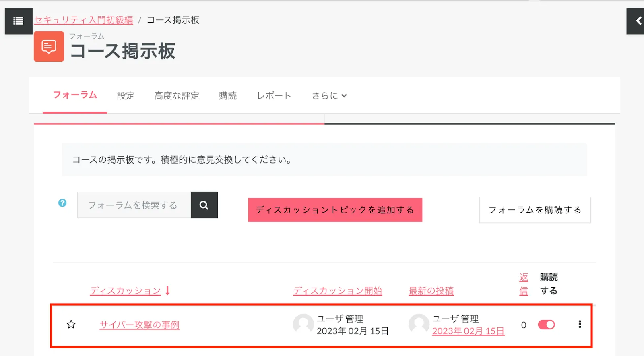
Task: Click ディスカッショントピックを追加する button
Action: coord(335,210)
